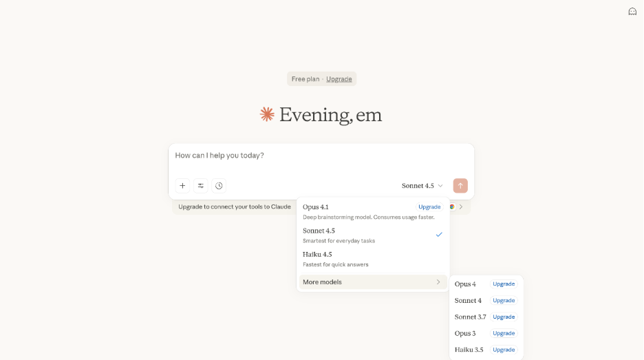Screen dimensions: 644x360
Task: Click the Upgrade link next to Free plan
Action: coord(339,79)
